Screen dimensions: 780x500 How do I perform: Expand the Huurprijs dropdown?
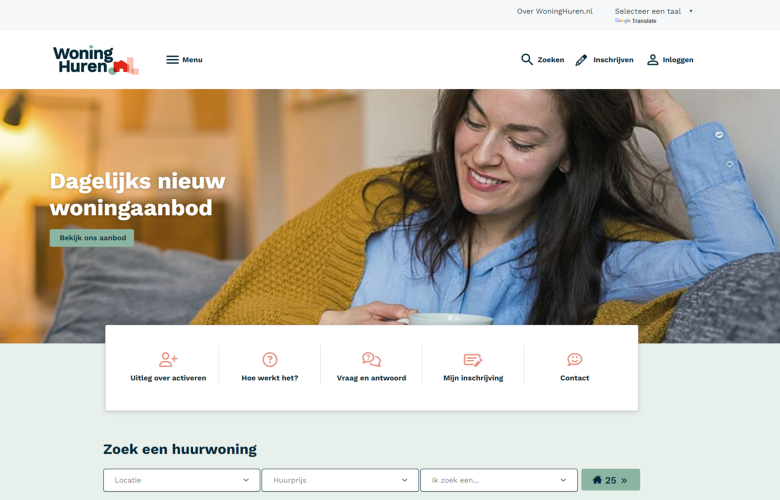[x=340, y=480]
